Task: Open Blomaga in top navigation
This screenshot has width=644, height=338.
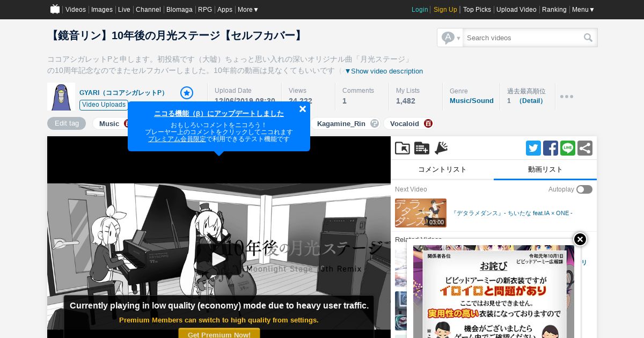Action: (x=179, y=10)
